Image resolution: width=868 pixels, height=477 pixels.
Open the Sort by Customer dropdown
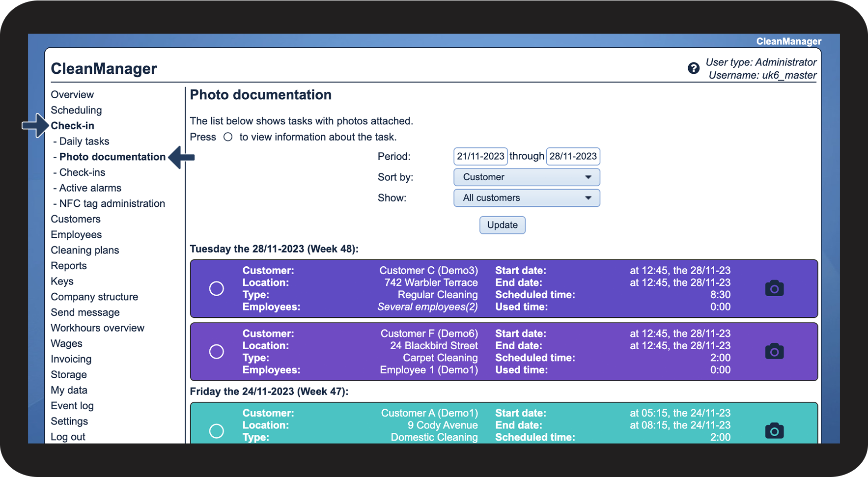point(526,177)
